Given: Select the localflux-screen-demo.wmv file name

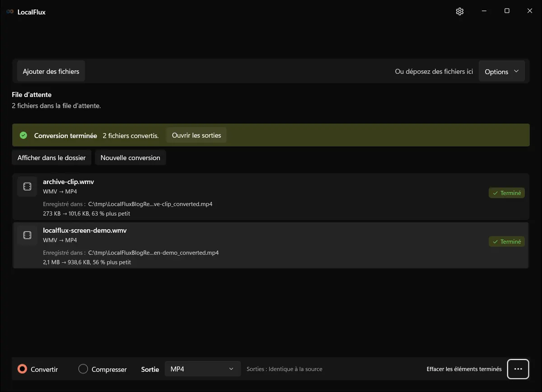Looking at the screenshot, I should point(85,231).
